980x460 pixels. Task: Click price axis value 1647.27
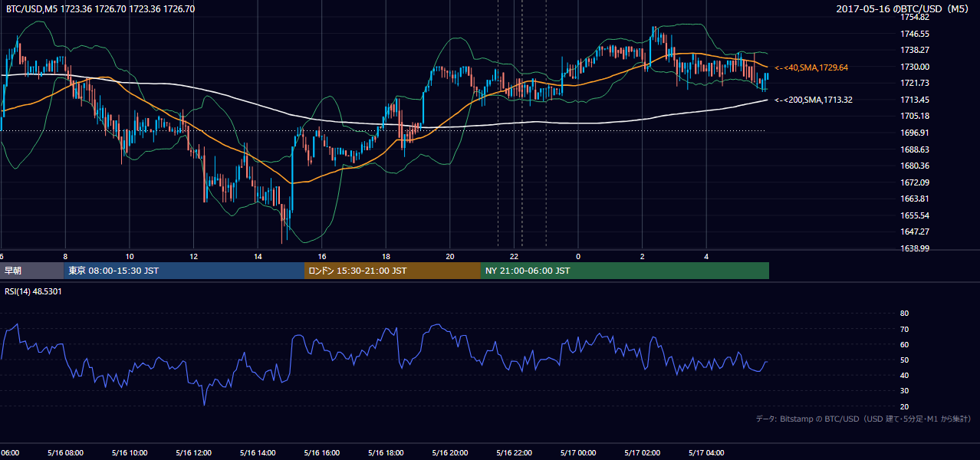pos(915,232)
